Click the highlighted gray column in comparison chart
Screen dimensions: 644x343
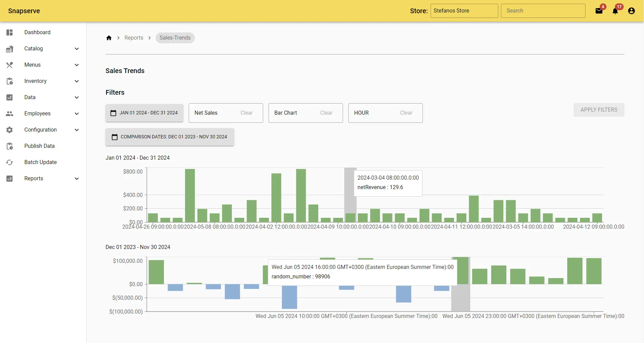coord(461,284)
